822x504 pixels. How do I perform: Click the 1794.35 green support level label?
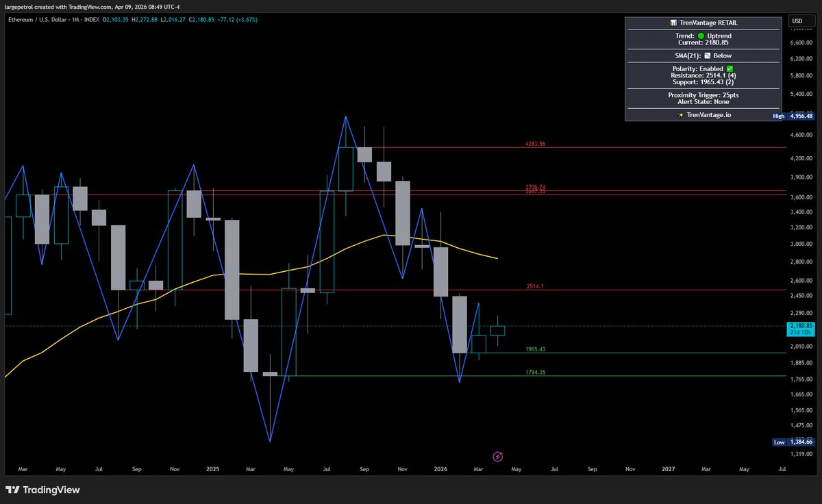[x=535, y=372]
